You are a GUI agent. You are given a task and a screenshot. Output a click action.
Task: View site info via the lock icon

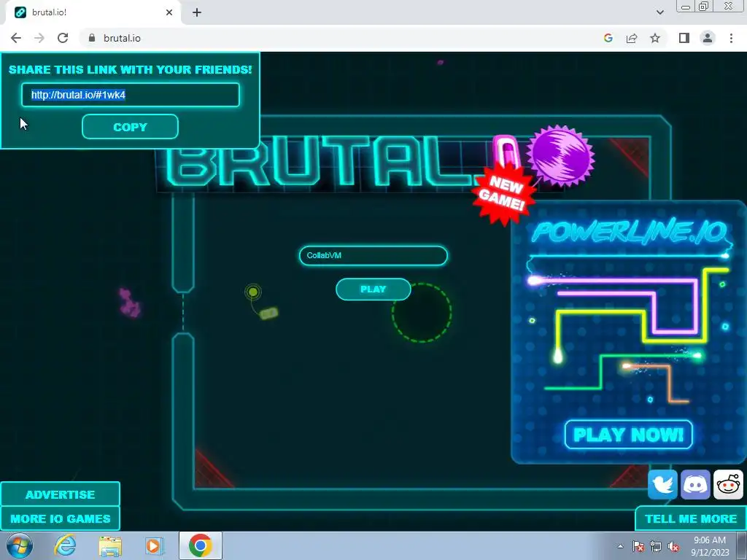[92, 38]
